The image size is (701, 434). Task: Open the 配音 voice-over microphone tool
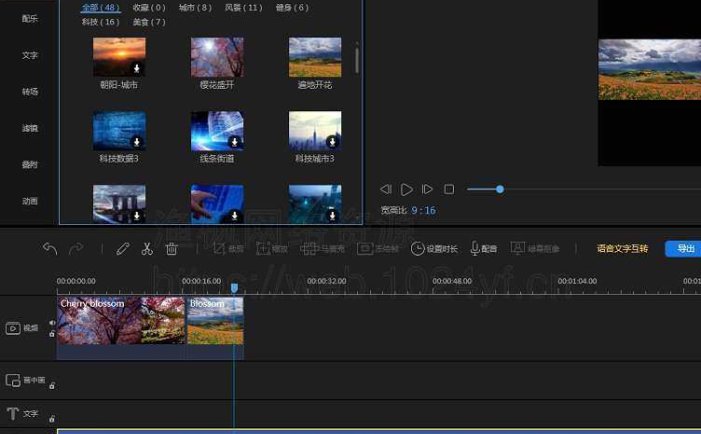[x=484, y=249]
